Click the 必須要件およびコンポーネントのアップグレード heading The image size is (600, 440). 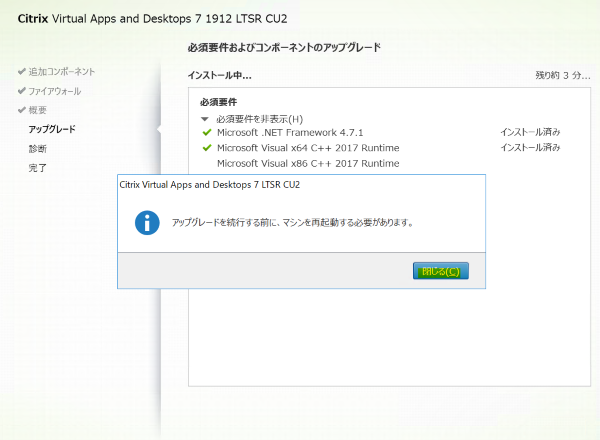284,47
